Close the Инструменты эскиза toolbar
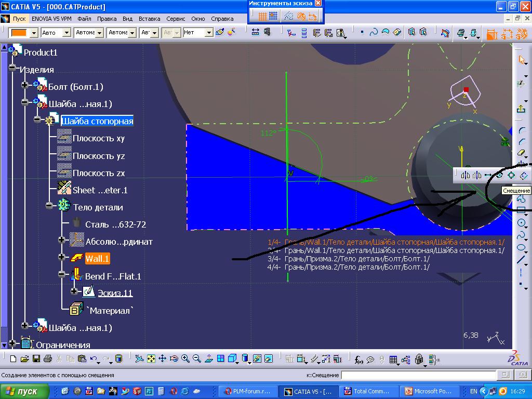Screen dimensions: 532x399 tap(318, 4)
